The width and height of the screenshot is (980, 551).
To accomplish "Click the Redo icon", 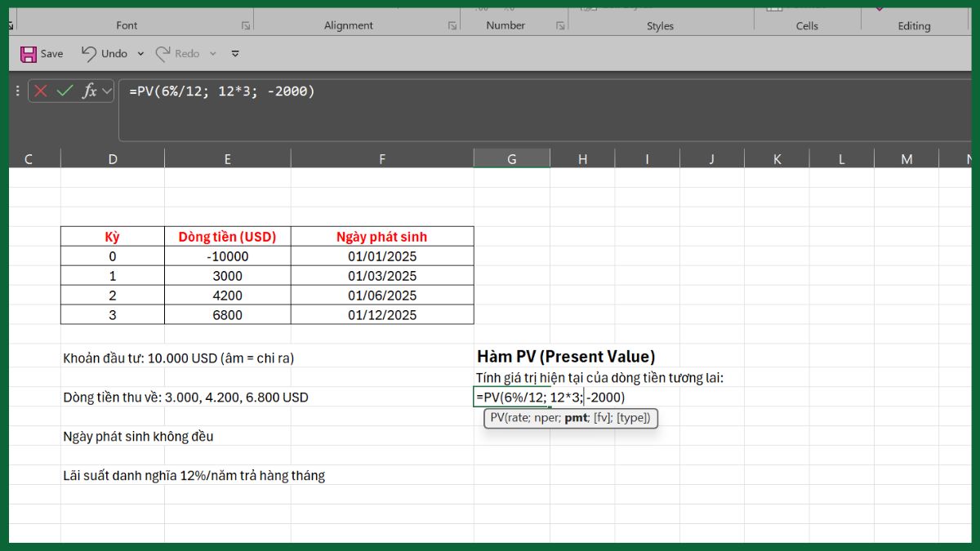I will (163, 53).
